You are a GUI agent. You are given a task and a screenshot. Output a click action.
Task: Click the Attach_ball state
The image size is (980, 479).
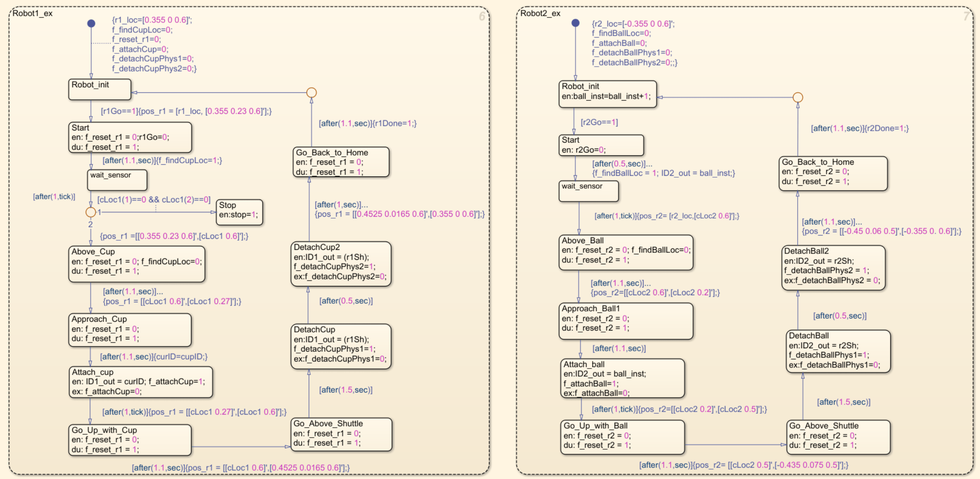[x=622, y=378]
